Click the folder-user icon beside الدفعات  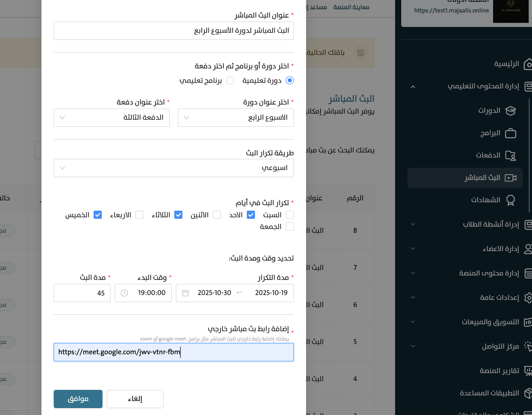pyautogui.click(x=510, y=156)
